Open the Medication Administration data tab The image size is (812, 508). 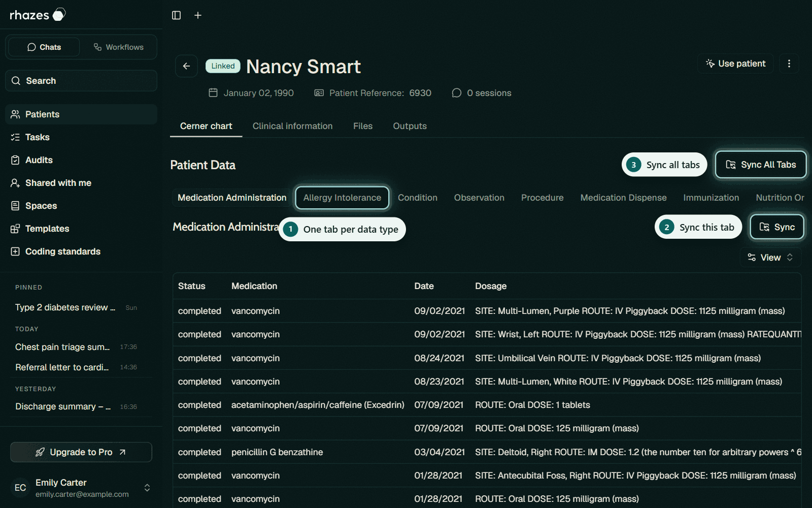click(x=232, y=198)
